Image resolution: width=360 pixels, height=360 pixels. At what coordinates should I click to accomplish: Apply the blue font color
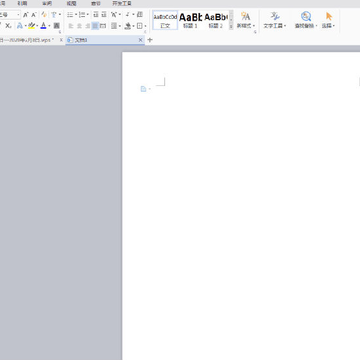coord(43,26)
